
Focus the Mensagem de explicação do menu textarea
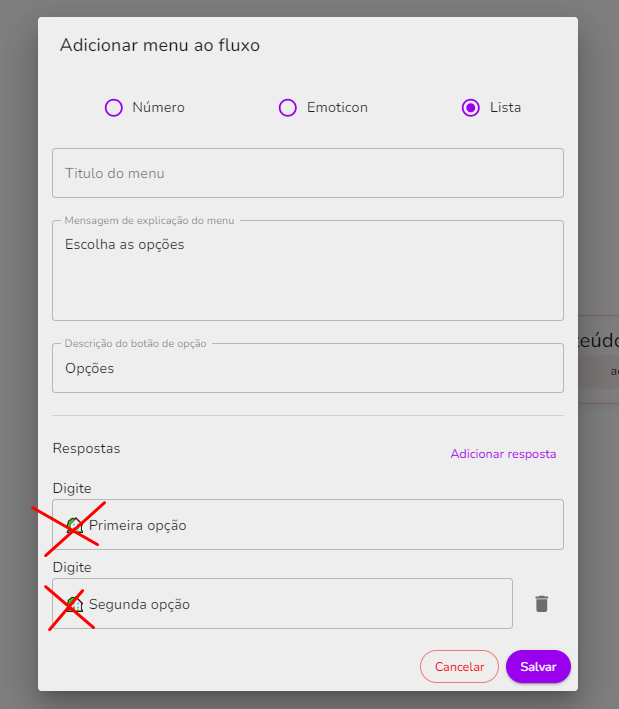pyautogui.click(x=308, y=270)
